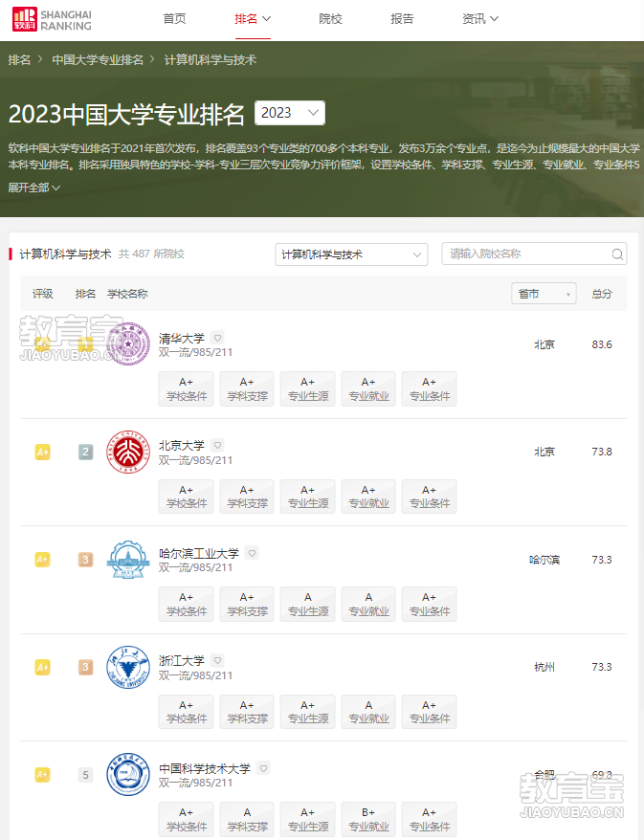Click 浙江大学 专业就业 A badge
The image size is (644, 840).
(368, 712)
